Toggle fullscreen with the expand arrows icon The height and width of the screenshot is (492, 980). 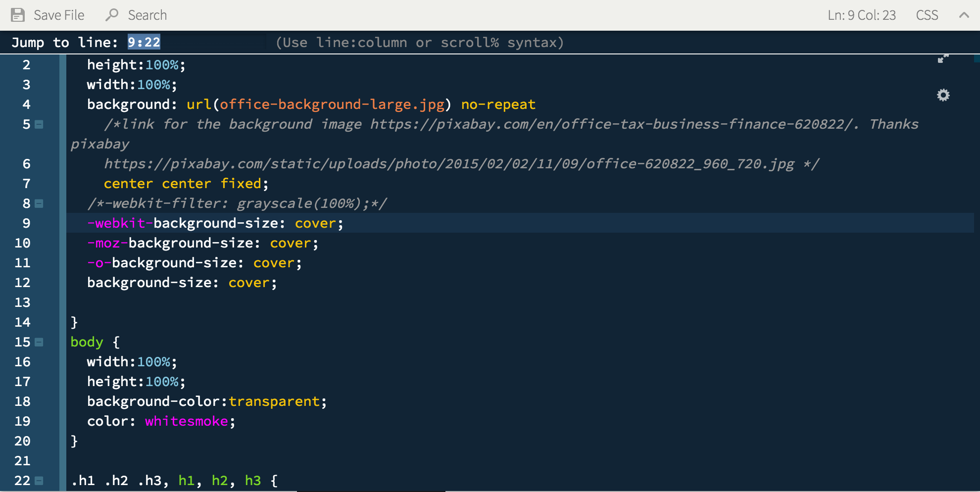pos(943,59)
